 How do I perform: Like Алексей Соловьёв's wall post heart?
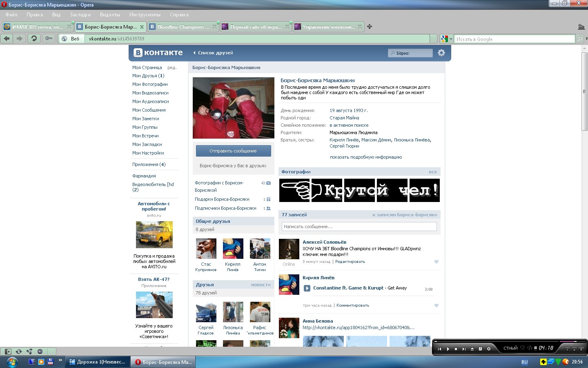pyautogui.click(x=436, y=262)
